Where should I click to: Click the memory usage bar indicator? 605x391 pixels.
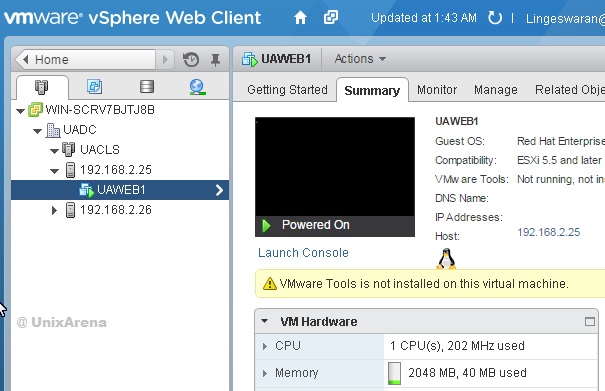(x=394, y=373)
